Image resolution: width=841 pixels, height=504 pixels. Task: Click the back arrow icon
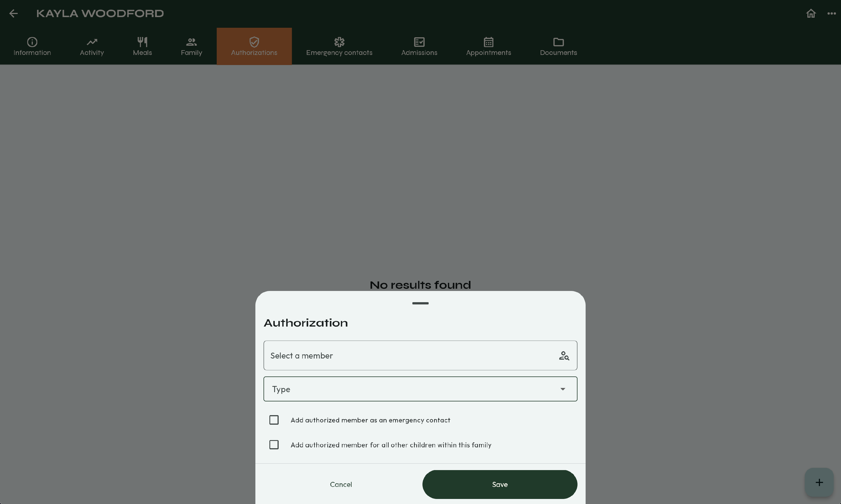13,13
